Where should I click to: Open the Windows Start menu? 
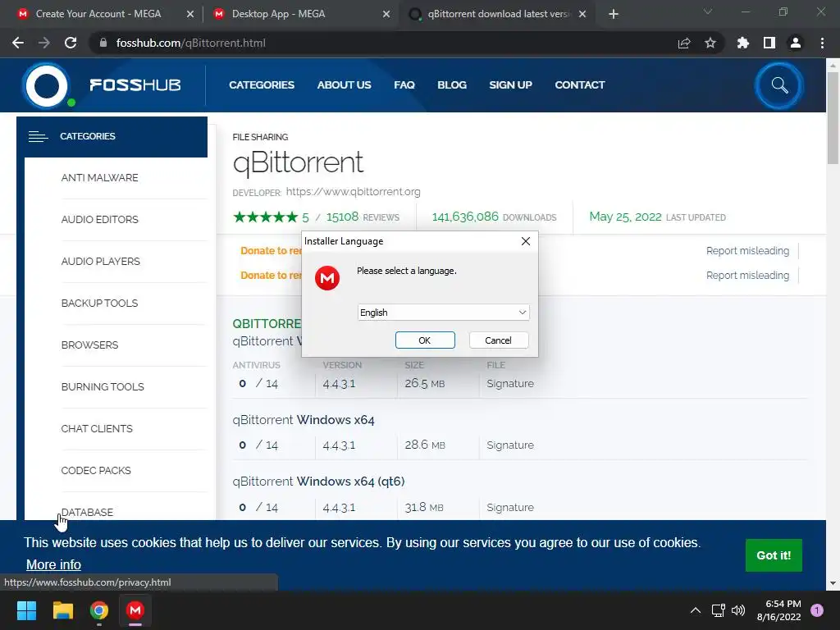26,610
